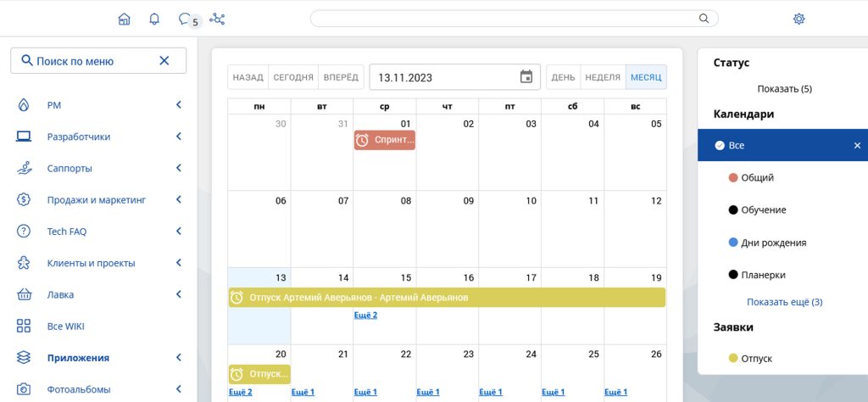Viewport: 868px width, 402px height.
Task: Click the date field showing 13.11.2023
Action: point(441,77)
